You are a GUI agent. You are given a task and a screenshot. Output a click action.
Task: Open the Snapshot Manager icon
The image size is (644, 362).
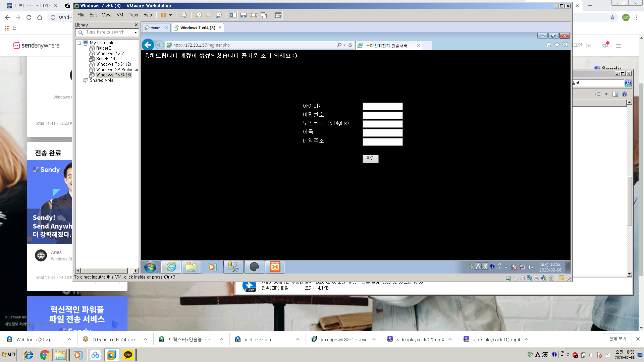point(219,15)
